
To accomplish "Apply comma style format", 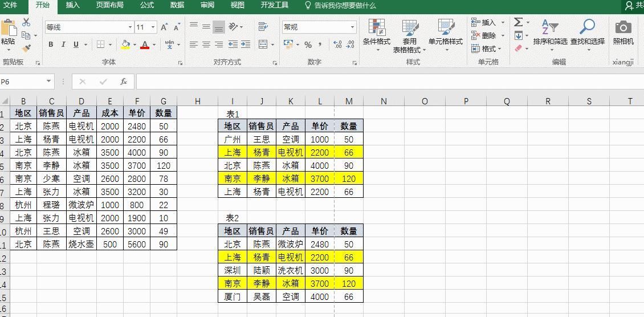I will (320, 44).
